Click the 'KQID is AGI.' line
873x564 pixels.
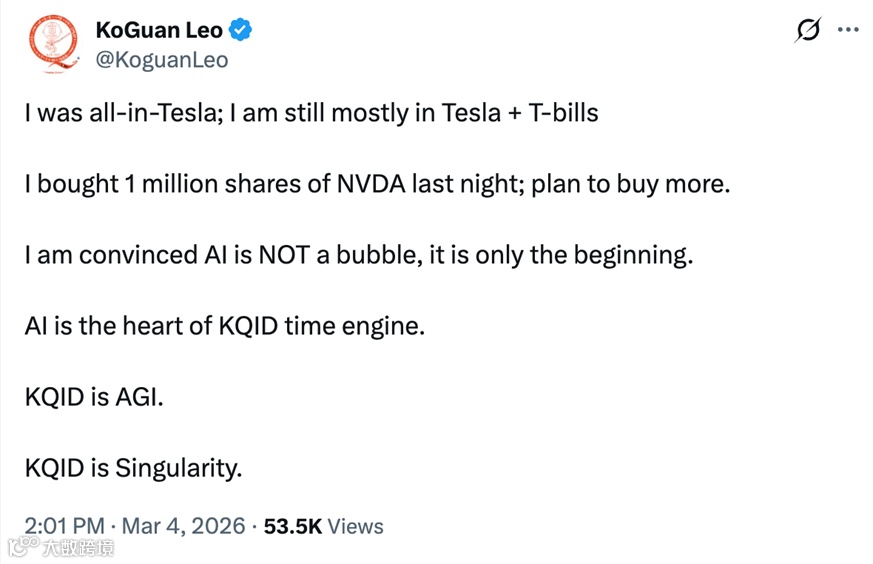[x=93, y=397]
